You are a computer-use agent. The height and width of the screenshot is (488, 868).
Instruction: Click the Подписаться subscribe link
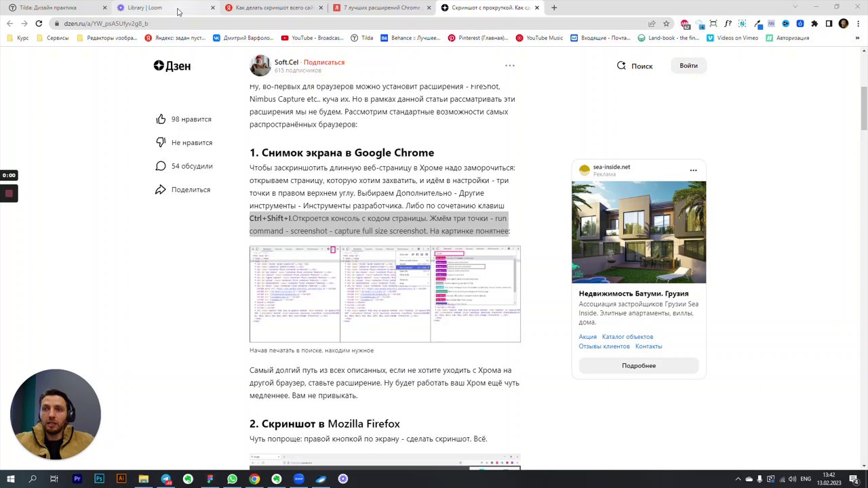[324, 62]
